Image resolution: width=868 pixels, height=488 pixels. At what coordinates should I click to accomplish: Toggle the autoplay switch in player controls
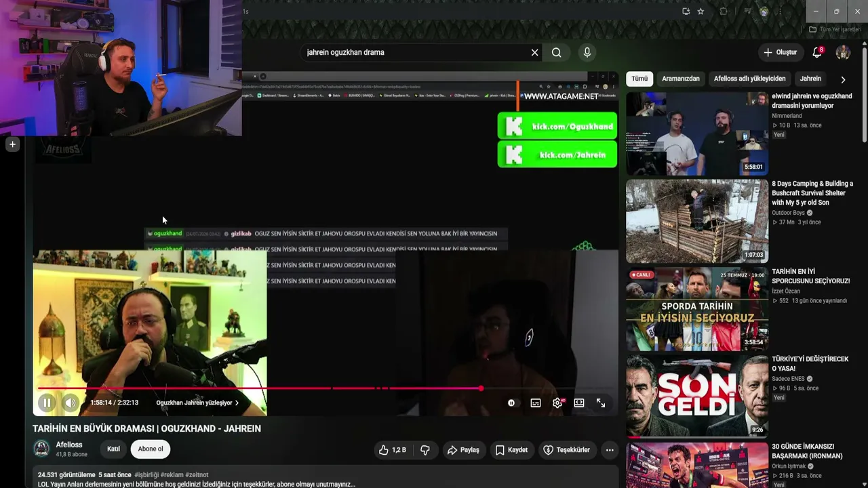pos(511,403)
